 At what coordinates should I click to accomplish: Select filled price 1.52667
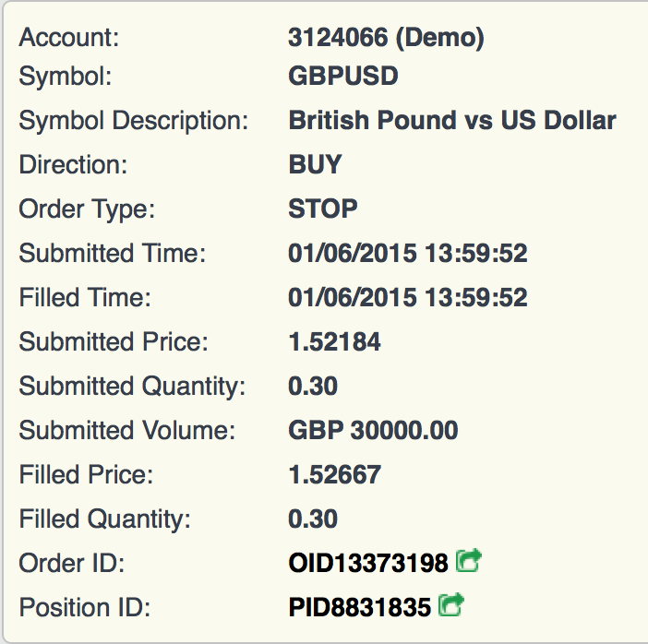(334, 474)
